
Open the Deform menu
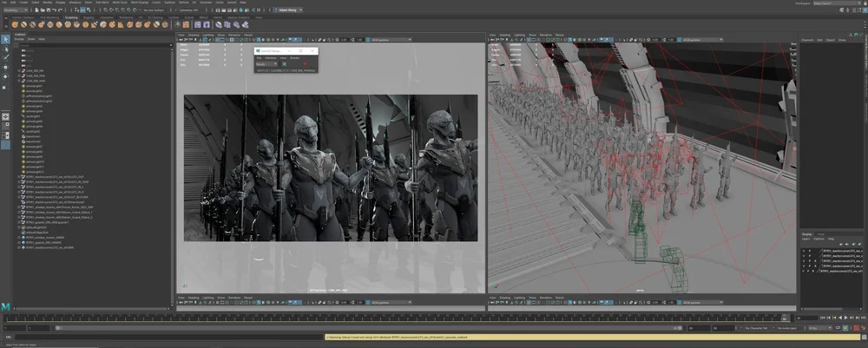coord(183,3)
